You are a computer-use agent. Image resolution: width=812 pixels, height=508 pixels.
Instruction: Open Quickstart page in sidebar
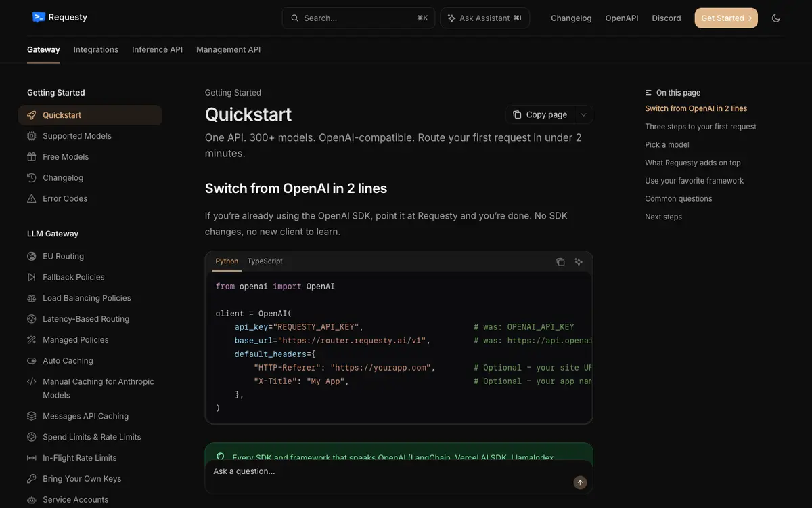[90, 115]
